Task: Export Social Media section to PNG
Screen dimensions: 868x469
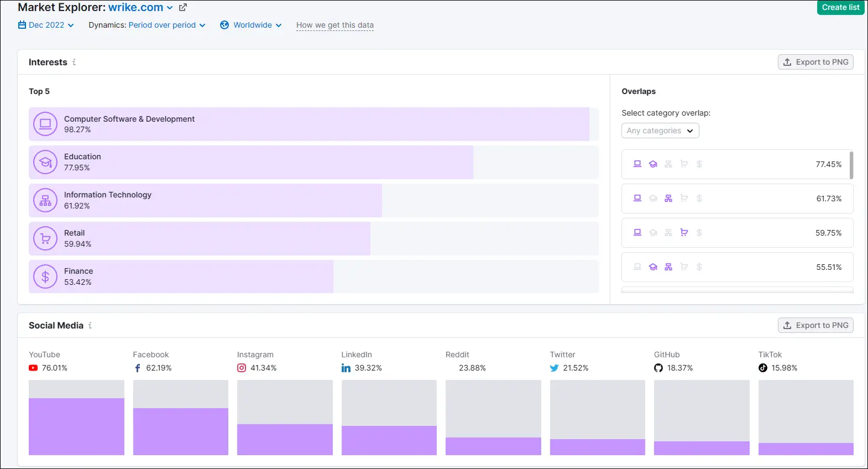Action: [815, 325]
